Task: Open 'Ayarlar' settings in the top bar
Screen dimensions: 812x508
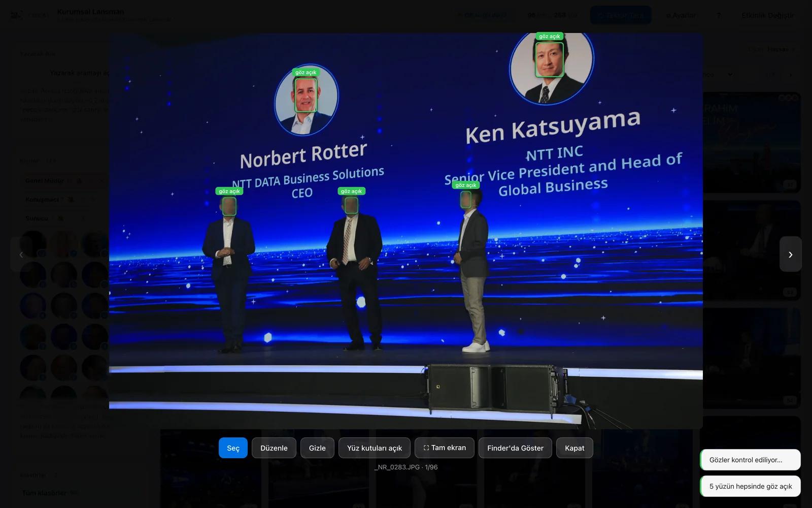Action: tap(681, 15)
